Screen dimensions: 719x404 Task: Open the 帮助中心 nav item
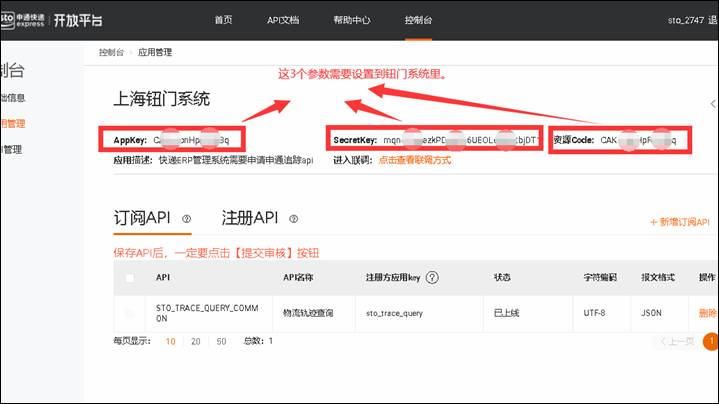pyautogui.click(x=352, y=20)
